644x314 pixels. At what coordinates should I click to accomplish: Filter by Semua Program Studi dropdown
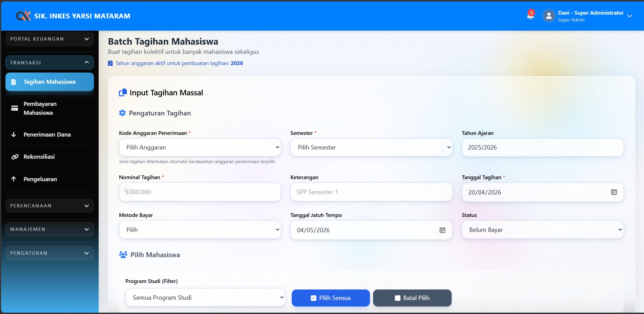tap(205, 298)
